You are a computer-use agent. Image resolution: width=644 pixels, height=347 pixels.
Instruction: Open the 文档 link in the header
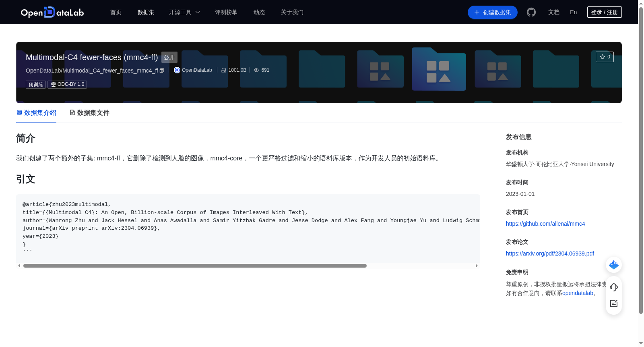(554, 12)
